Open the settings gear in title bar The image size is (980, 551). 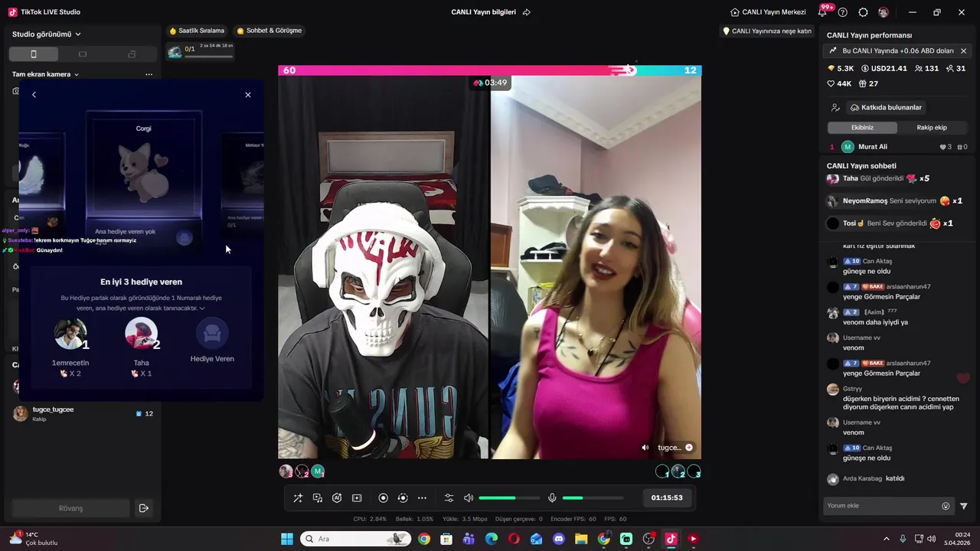pos(863,12)
